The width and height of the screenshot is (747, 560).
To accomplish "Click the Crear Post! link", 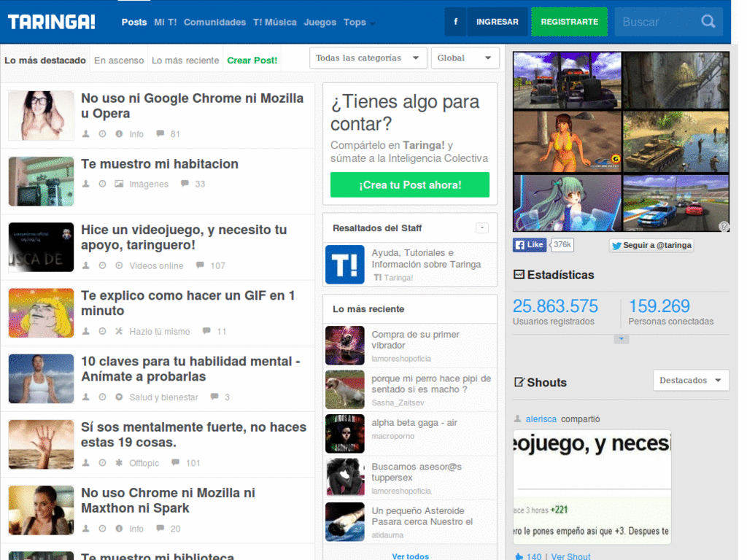I will coord(252,61).
